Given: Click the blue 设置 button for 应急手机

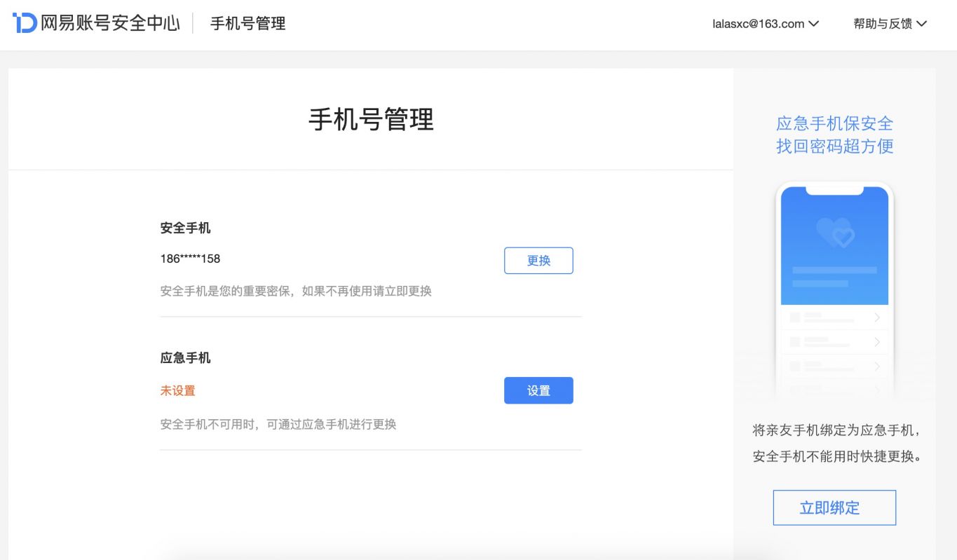Looking at the screenshot, I should tap(538, 390).
